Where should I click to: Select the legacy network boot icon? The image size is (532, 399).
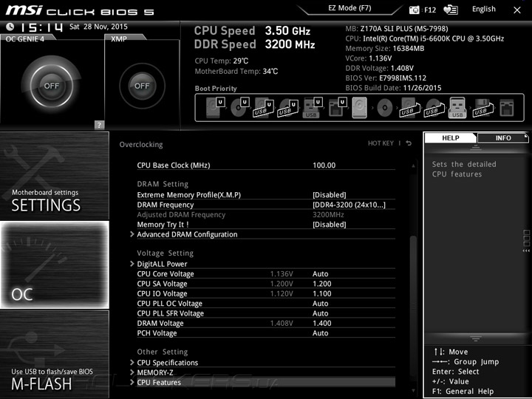point(507,108)
